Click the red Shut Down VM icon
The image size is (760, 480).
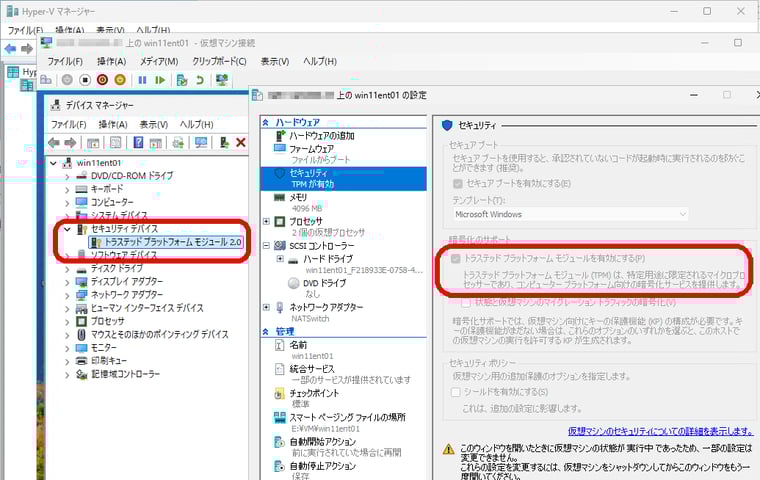click(x=102, y=80)
